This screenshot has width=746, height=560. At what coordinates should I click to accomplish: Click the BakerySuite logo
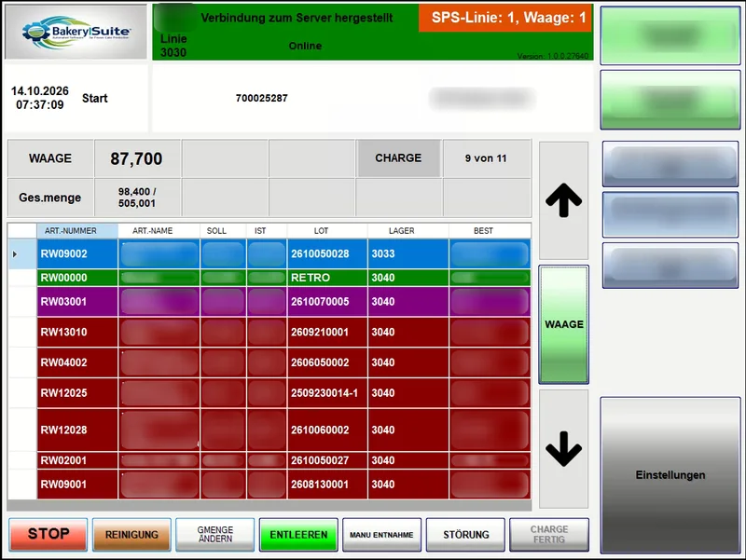76,32
